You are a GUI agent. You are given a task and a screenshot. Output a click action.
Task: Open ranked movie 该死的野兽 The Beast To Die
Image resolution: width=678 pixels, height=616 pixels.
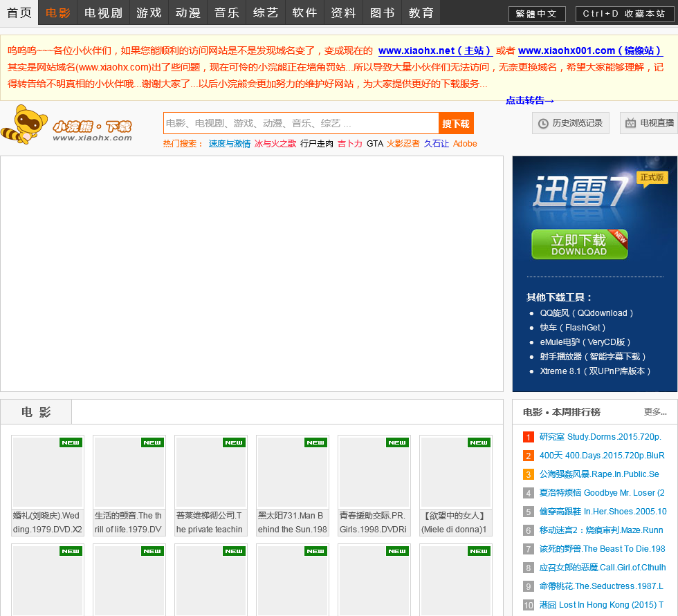(602, 549)
